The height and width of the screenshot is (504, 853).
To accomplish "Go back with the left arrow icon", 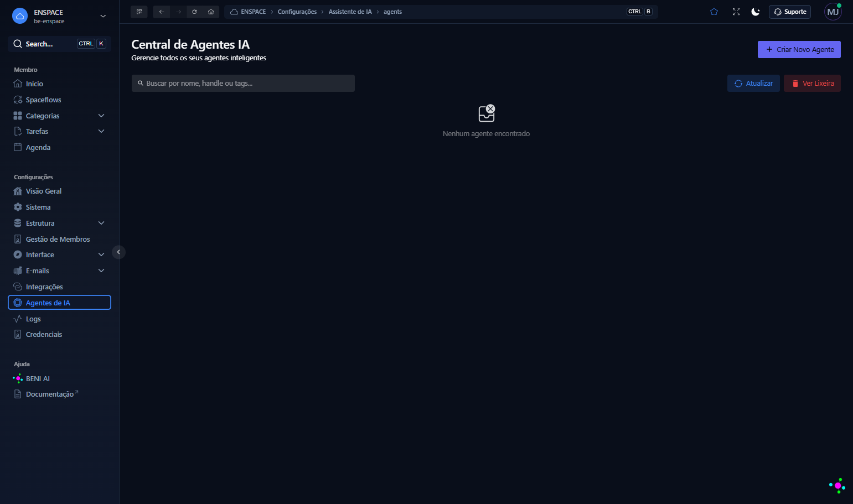I will 161,12.
